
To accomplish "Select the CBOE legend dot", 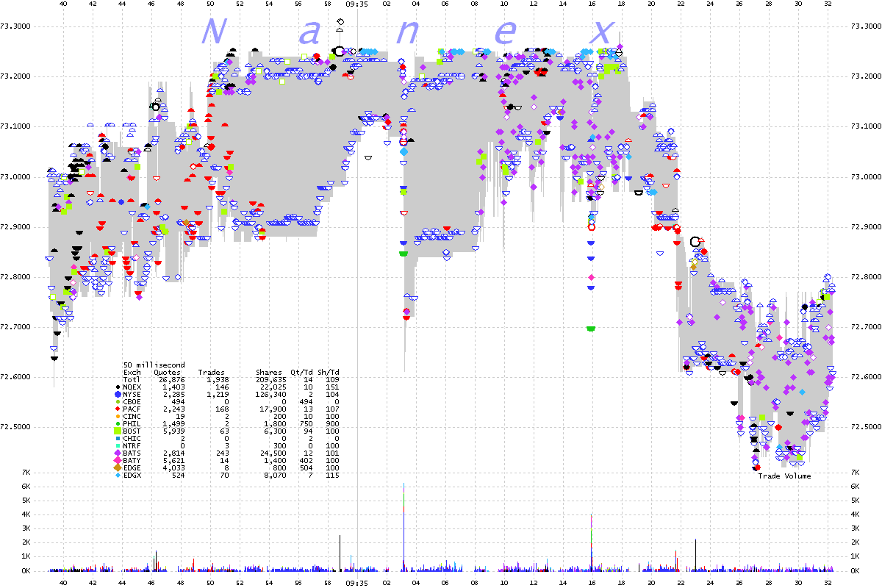I will pyautogui.click(x=118, y=401).
